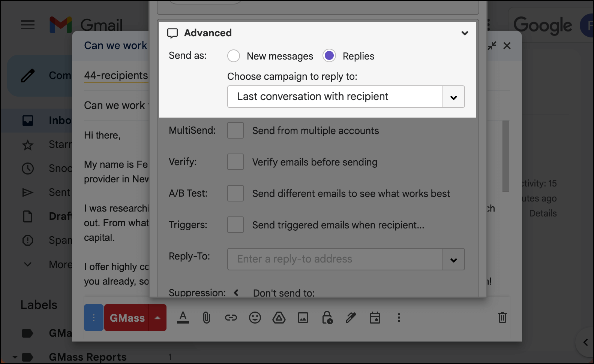Insert emoji smiley icon
Viewport: 594px width, 364px height.
coord(255,318)
